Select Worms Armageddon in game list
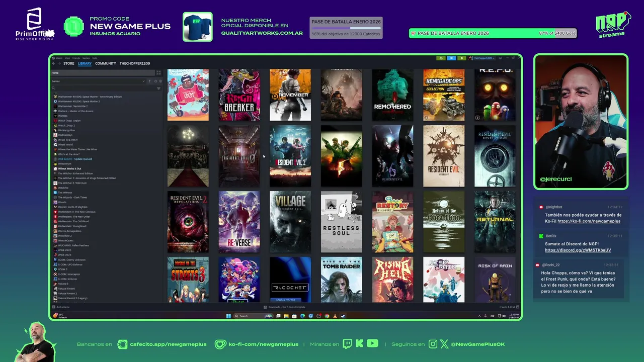Screen dimensions: 644x362 coord(69,231)
